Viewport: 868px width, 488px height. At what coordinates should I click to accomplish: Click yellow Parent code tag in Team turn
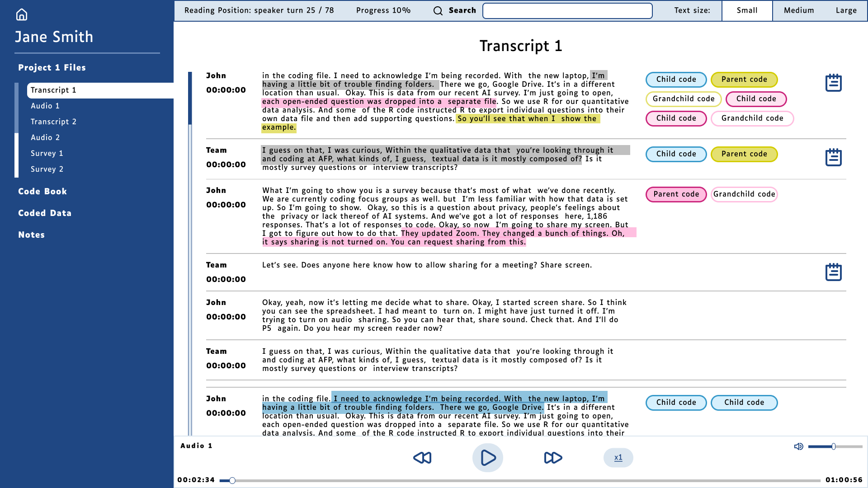click(x=744, y=154)
